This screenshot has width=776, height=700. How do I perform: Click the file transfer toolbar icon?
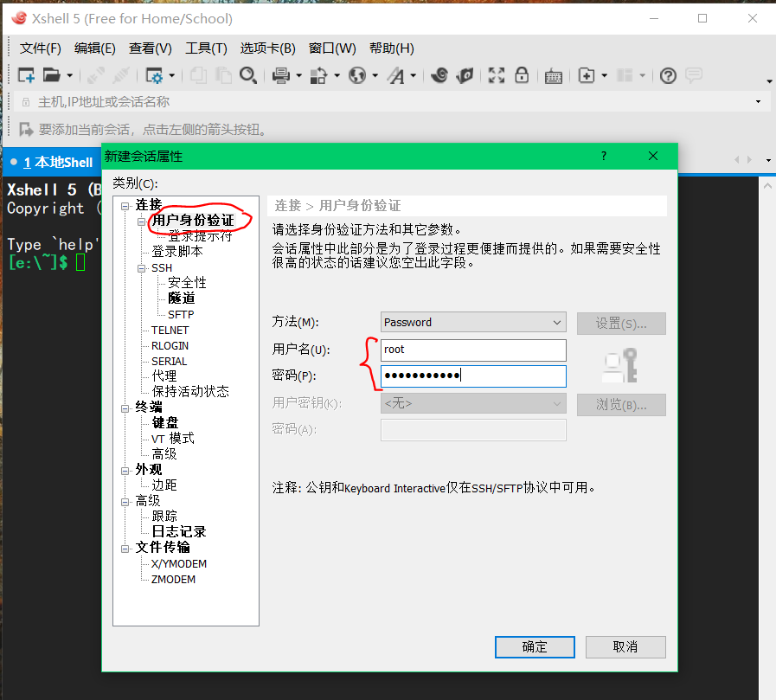pos(318,75)
